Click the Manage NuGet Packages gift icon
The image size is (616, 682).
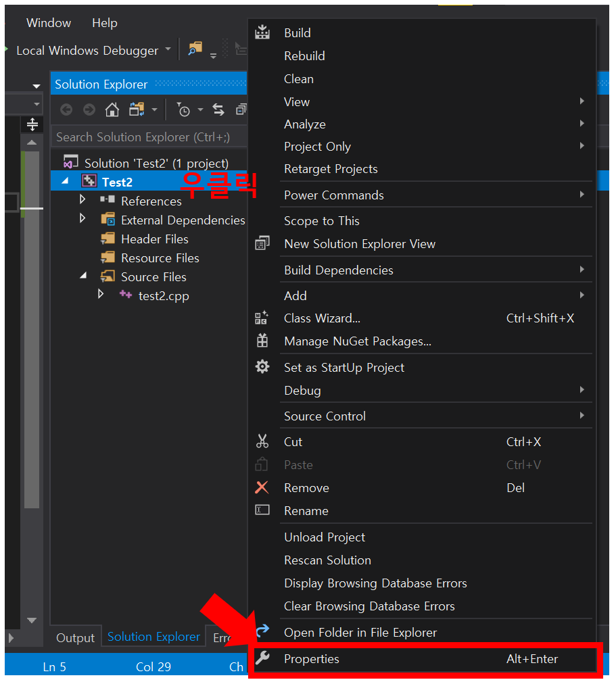[x=262, y=341]
